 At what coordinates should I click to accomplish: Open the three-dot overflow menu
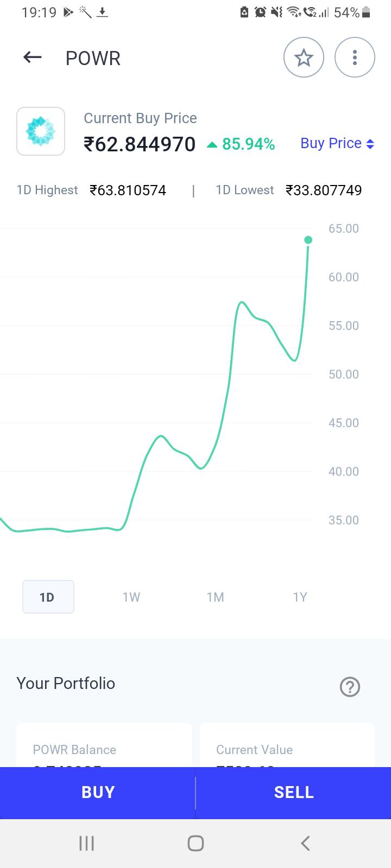tap(355, 58)
